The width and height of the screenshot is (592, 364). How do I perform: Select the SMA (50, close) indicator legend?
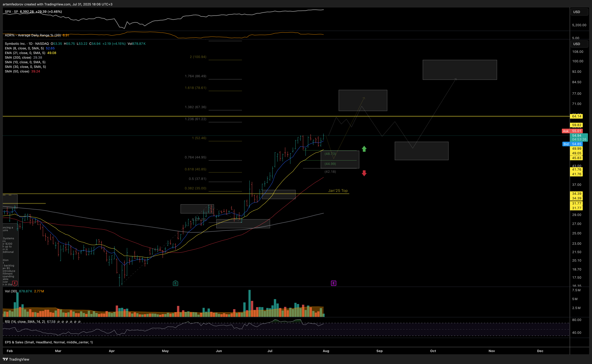(x=17, y=71)
